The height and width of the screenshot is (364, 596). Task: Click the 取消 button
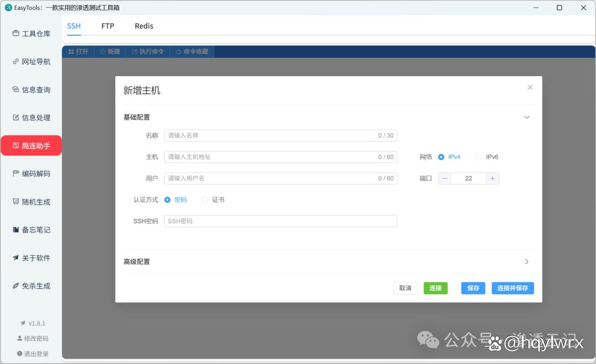[x=405, y=288]
